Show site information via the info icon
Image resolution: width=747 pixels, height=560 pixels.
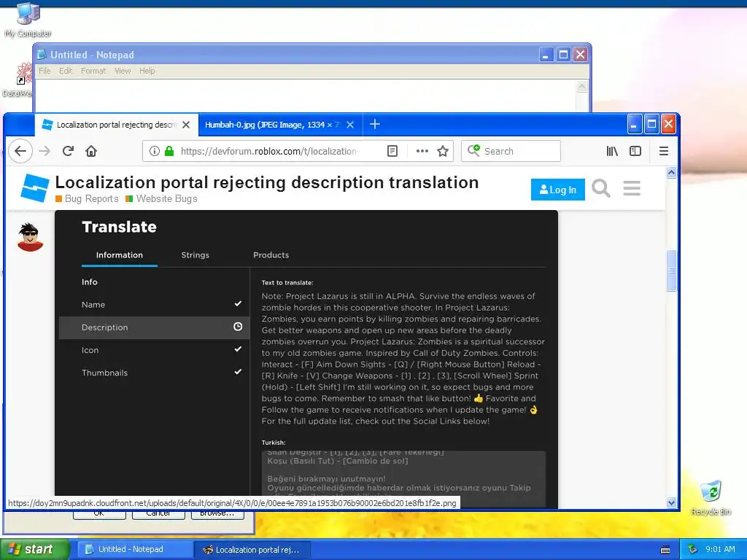point(155,151)
